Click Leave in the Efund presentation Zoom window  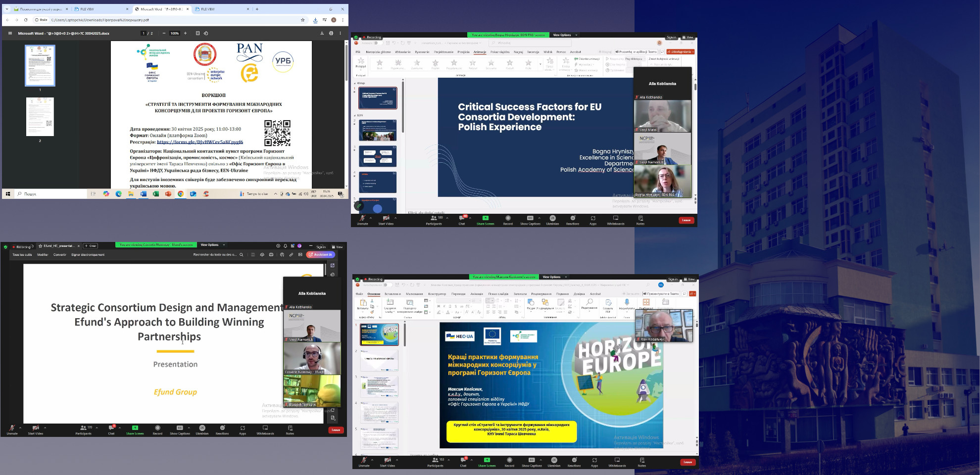coord(336,430)
